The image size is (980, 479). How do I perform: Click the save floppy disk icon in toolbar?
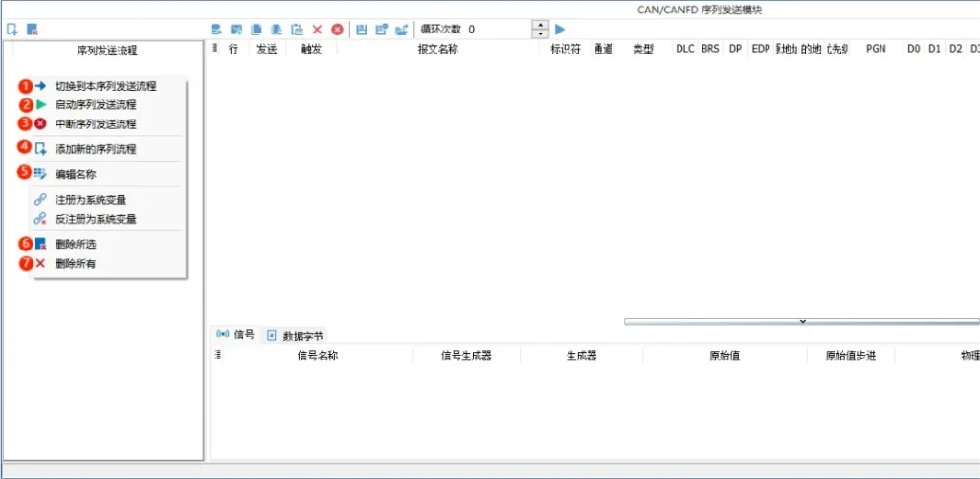click(362, 30)
